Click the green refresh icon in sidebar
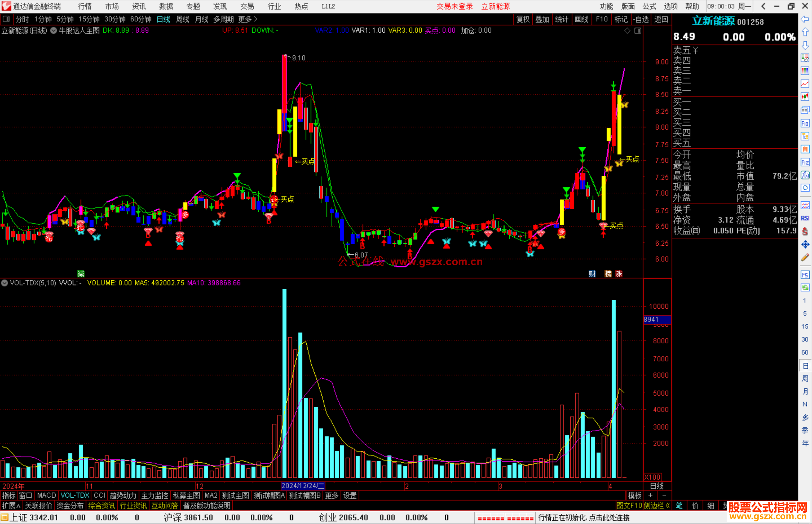Screen dimensions: 812x524 [x=805, y=288]
